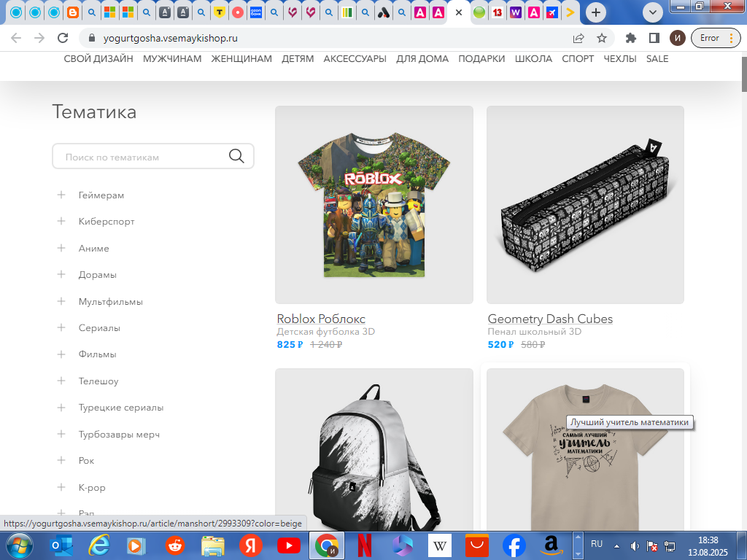The image size is (747, 560).
Task: Click the beige math teacher t-shirt image
Action: point(586,449)
